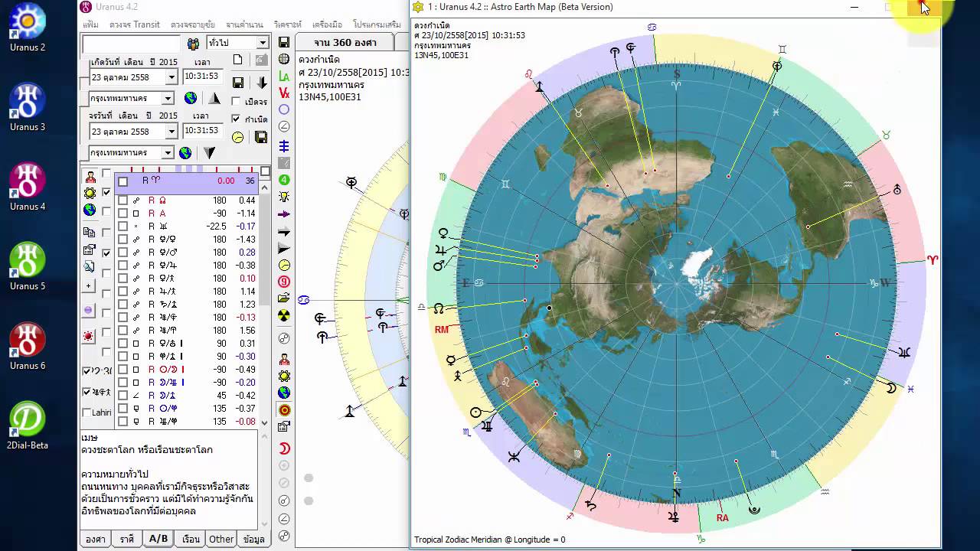The width and height of the screenshot is (980, 551).
Task: Switch to the ข้อมูล tab
Action: point(253,539)
